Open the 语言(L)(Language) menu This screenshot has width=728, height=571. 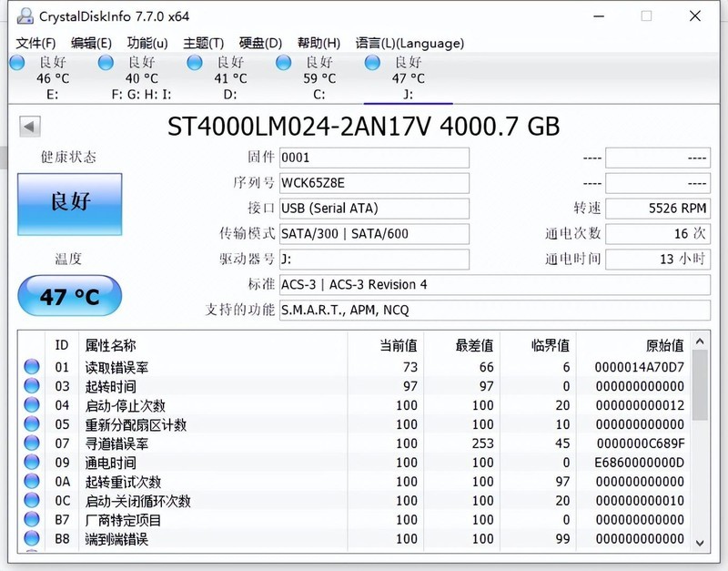point(409,43)
